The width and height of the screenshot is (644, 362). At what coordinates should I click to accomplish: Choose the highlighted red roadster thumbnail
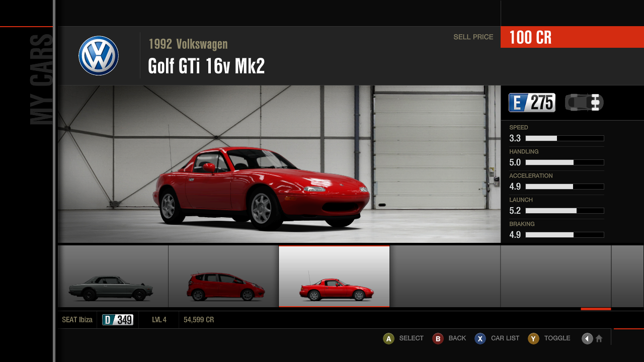[334, 276]
